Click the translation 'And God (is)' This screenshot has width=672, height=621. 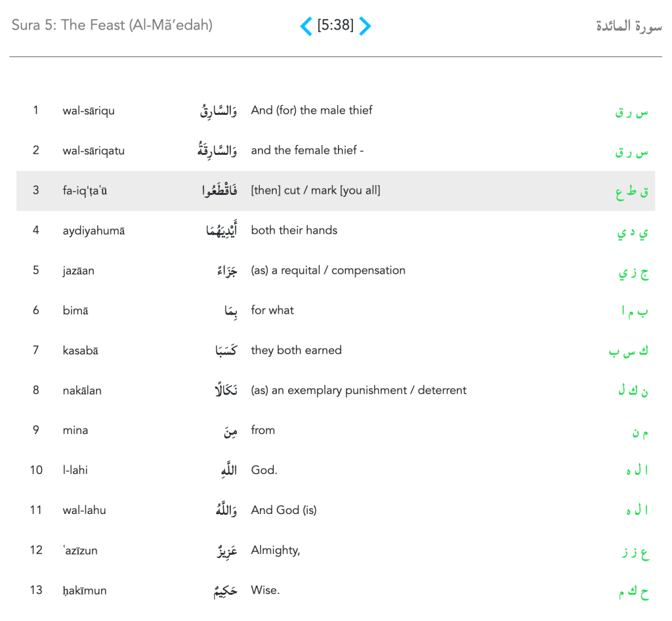pos(283,510)
